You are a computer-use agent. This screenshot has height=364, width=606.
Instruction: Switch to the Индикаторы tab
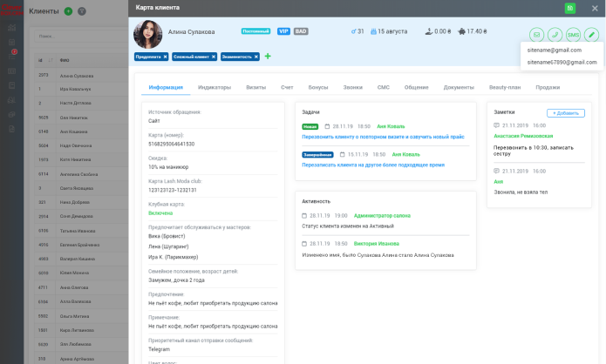coord(214,87)
